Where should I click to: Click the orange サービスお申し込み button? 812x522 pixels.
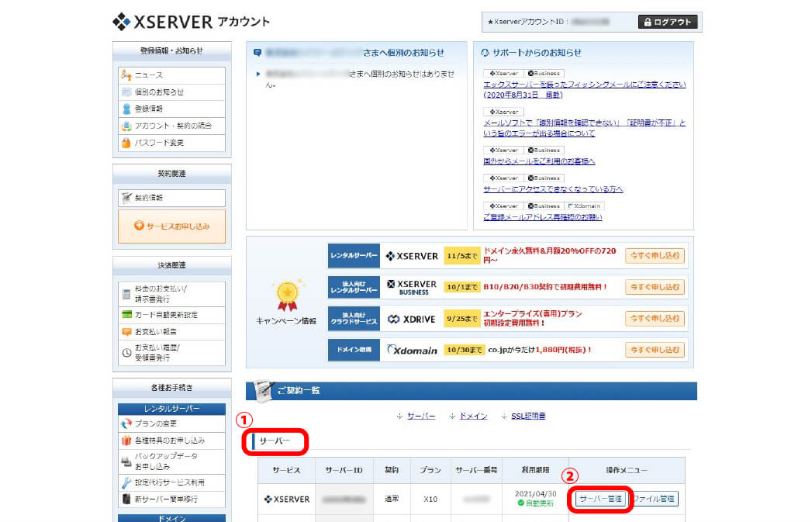click(x=172, y=226)
